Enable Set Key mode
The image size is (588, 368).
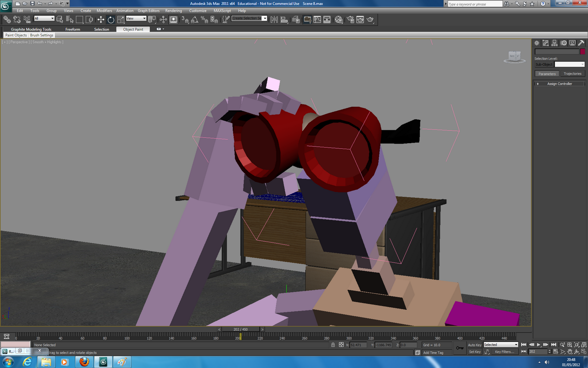click(474, 352)
